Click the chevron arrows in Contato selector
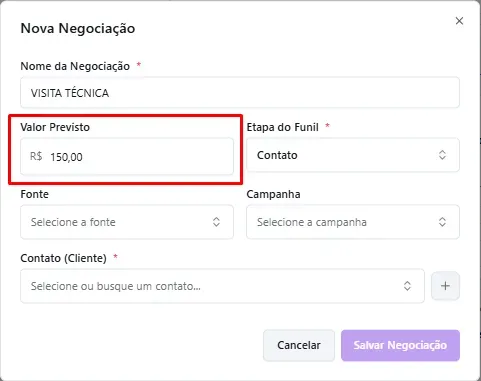 pos(407,286)
